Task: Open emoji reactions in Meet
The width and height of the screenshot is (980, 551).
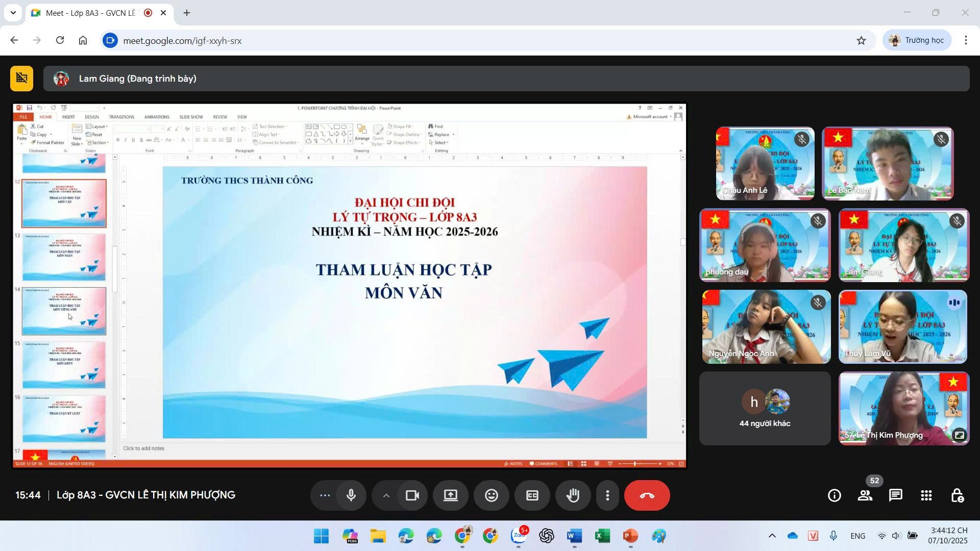Action: [x=491, y=495]
